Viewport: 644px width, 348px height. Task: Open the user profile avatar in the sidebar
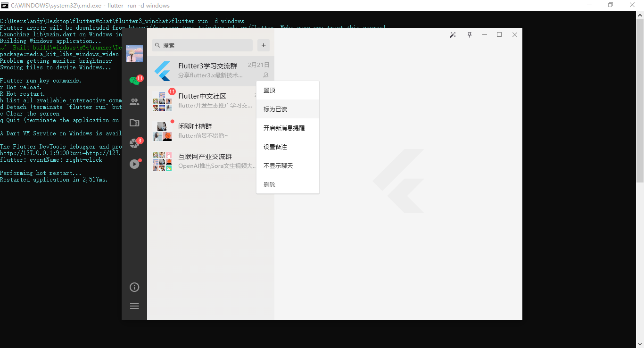pos(134,54)
